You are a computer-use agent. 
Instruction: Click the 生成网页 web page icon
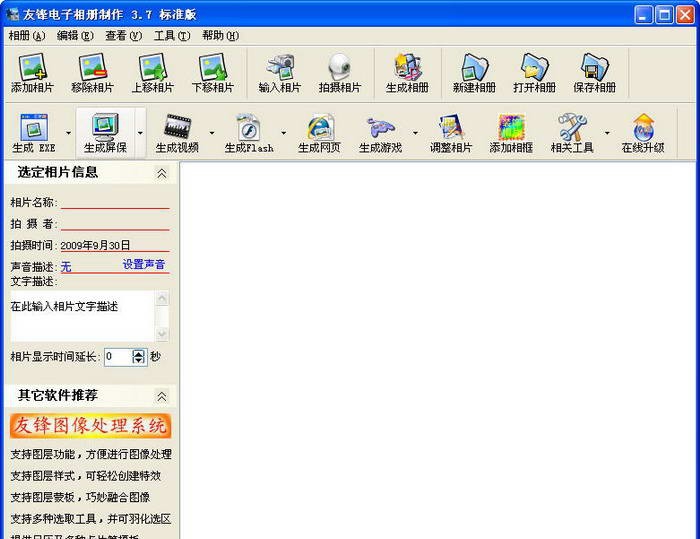[x=319, y=133]
